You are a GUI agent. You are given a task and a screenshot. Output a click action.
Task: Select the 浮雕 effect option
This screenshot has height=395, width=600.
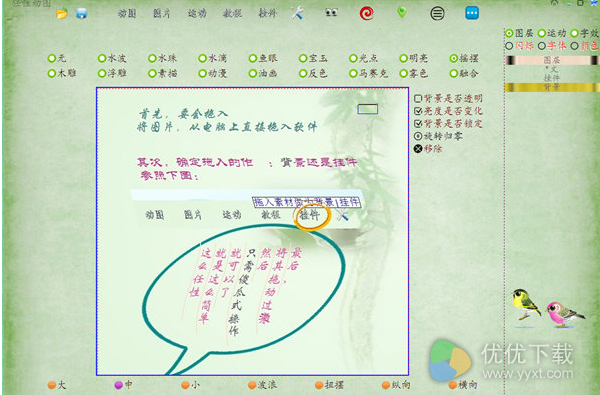(112, 73)
